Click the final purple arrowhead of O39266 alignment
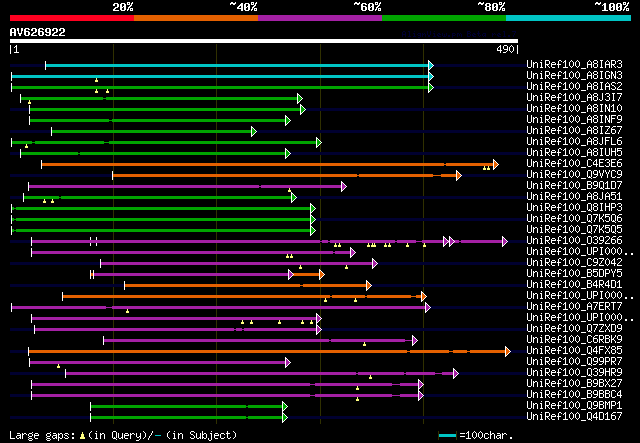Viewport: 640px width, 443px height. 504,242
